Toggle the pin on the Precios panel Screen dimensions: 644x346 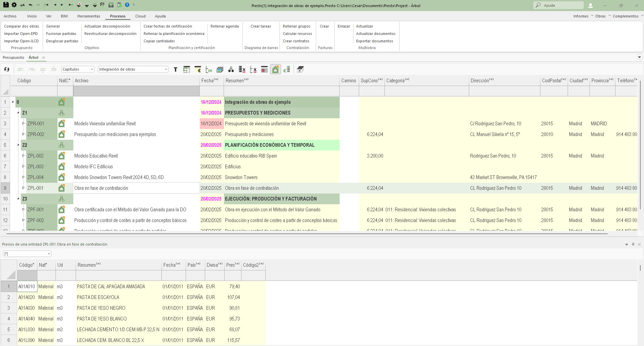(x=633, y=244)
